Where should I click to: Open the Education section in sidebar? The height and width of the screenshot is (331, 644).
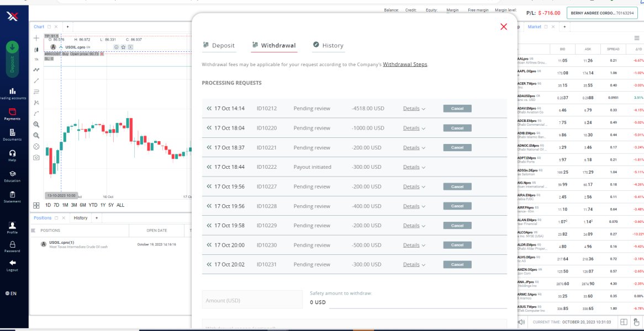tap(12, 177)
